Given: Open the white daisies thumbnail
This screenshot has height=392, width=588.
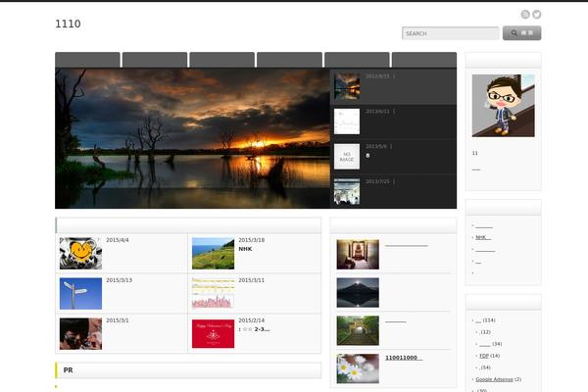Looking at the screenshot, I should pos(358,368).
